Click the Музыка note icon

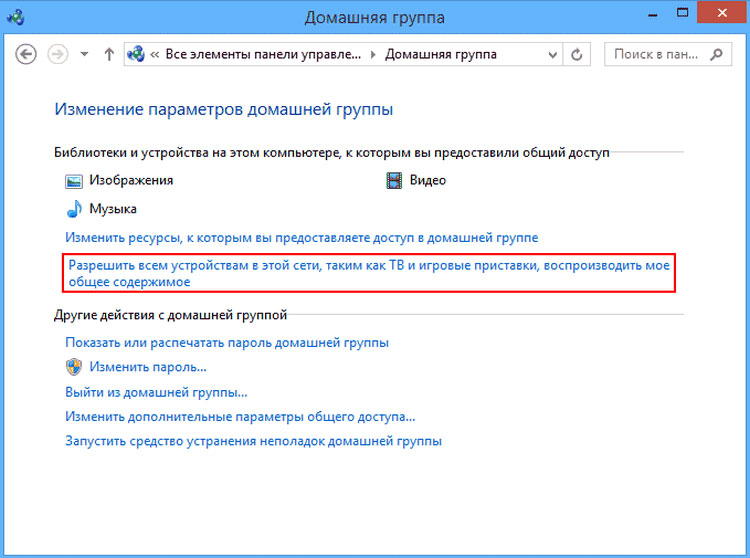(x=74, y=210)
